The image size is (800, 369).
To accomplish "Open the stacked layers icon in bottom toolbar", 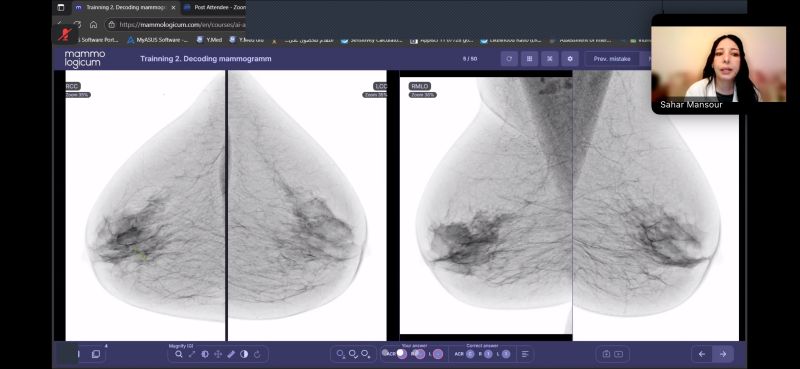I will (x=95, y=354).
